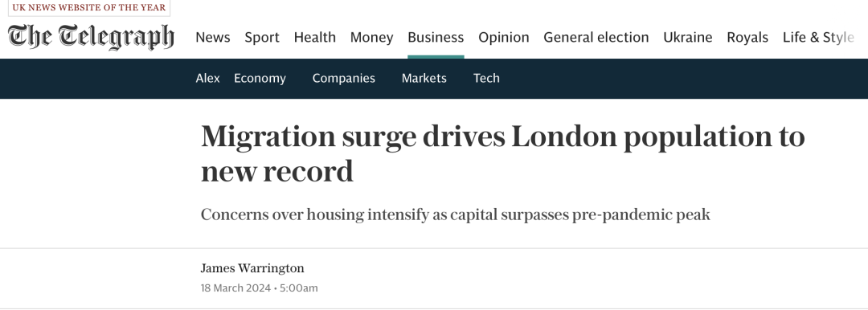Open the Tech subsection
The height and width of the screenshot is (310, 868).
coord(486,78)
